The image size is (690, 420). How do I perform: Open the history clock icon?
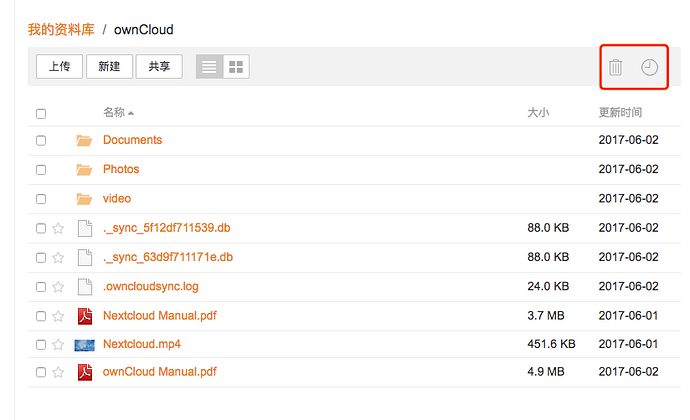pyautogui.click(x=649, y=67)
